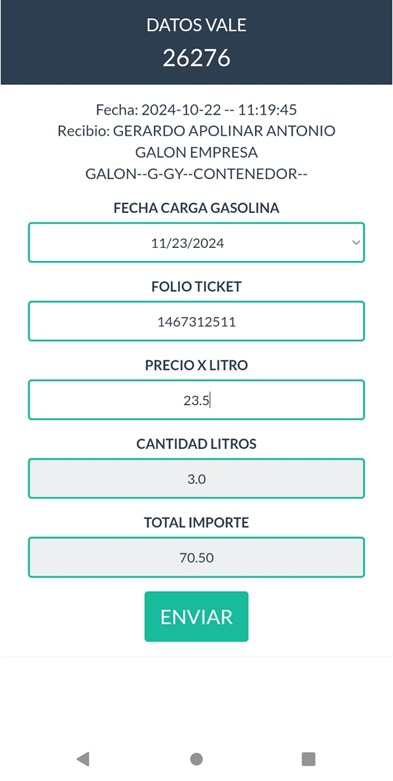The height and width of the screenshot is (781, 393).
Task: Click the Recibio GERARDO APOLINAR ANTONIO text
Action: 196,131
